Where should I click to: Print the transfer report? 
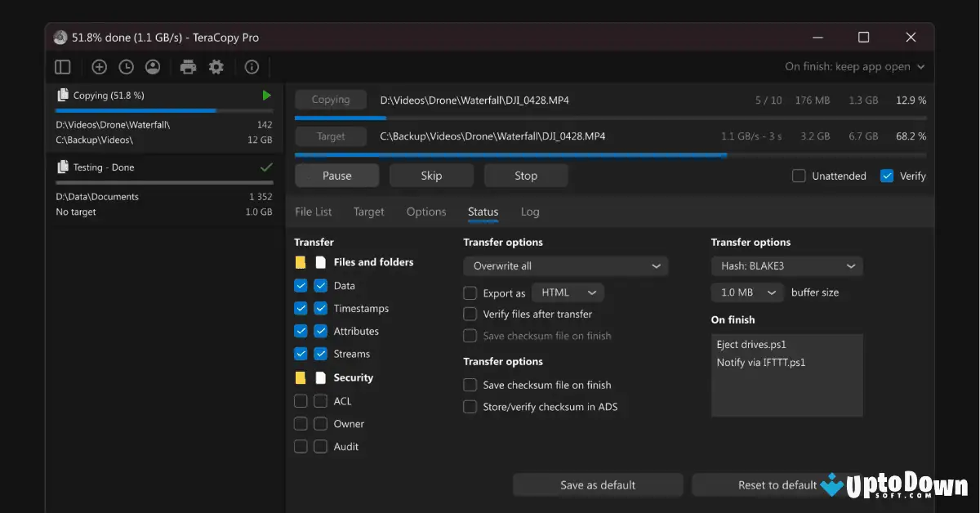[x=188, y=66]
